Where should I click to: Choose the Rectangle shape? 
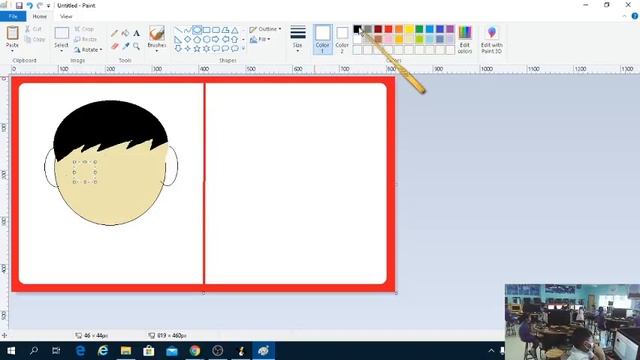point(207,30)
